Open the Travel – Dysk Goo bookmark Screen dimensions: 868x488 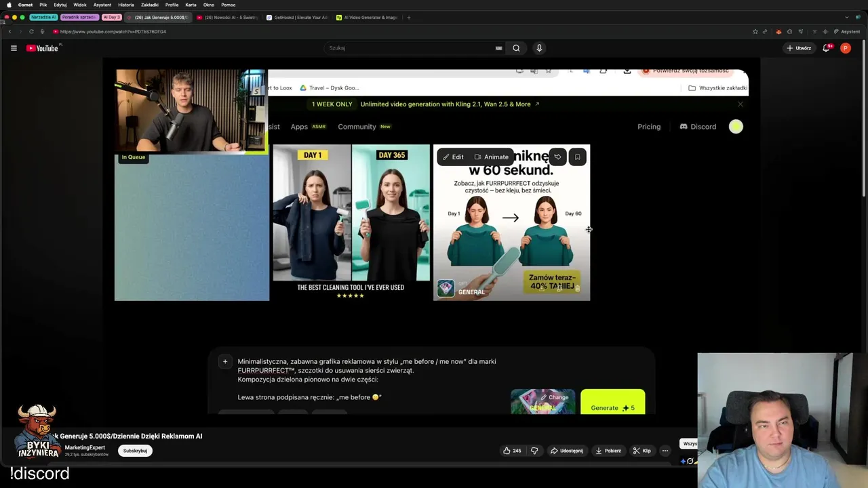(330, 88)
